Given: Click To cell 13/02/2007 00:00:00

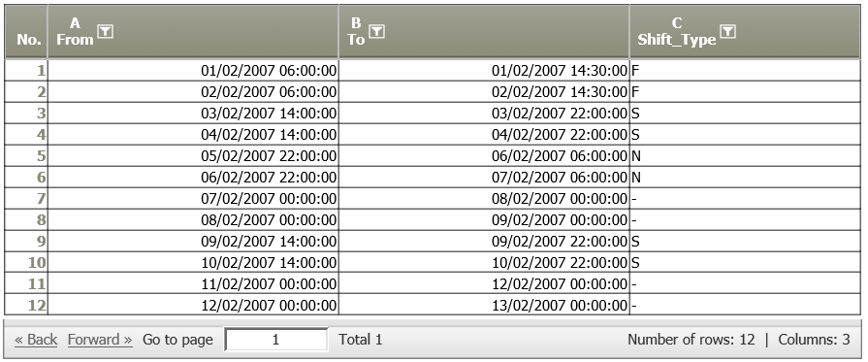Looking at the screenshot, I should click(484, 305).
